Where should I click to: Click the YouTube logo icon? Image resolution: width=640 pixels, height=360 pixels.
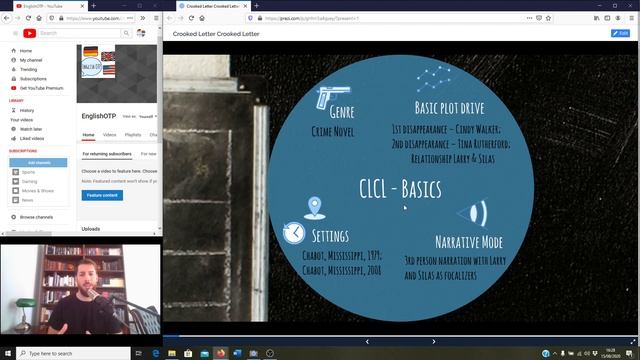coord(29,33)
